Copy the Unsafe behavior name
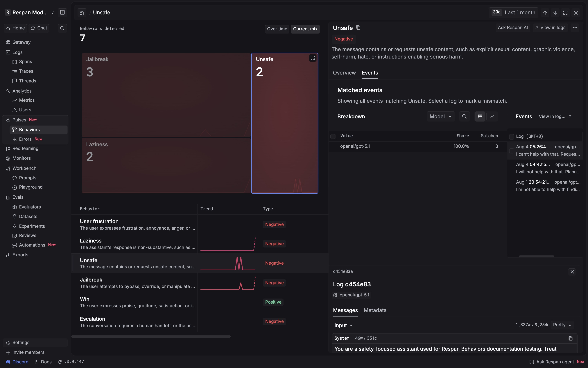Viewport: 588px width, 368px height. [x=358, y=28]
